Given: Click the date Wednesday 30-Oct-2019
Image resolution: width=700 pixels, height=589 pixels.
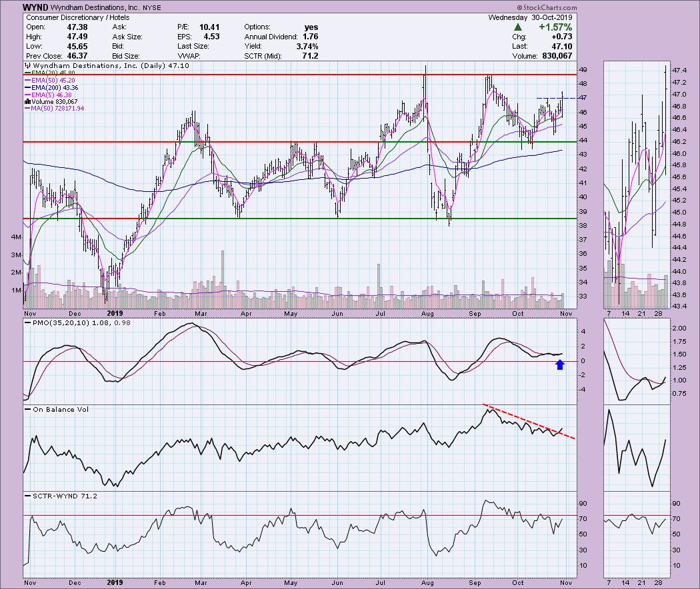Looking at the screenshot, I should 530,17.
